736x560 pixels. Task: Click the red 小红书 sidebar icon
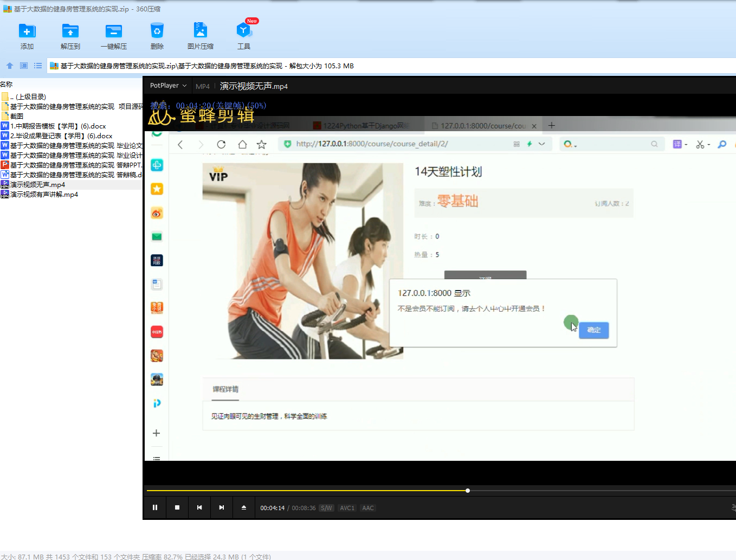pos(157,332)
